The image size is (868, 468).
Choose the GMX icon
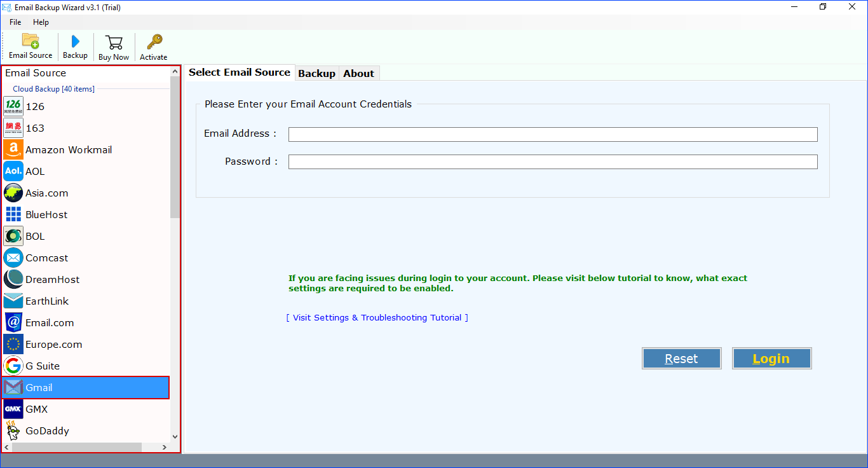[13, 409]
